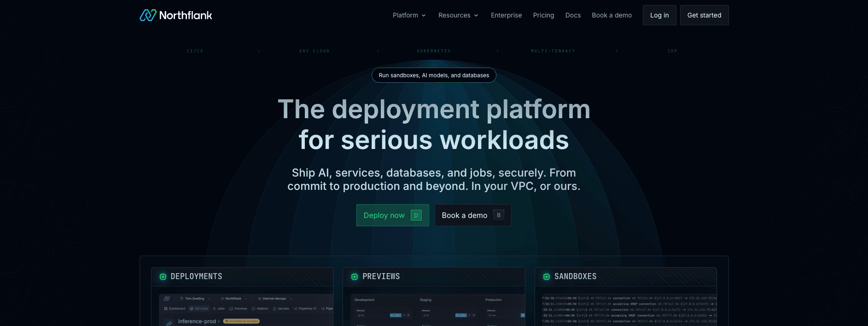Open the Docs link
This screenshot has height=326, width=868.
click(573, 15)
